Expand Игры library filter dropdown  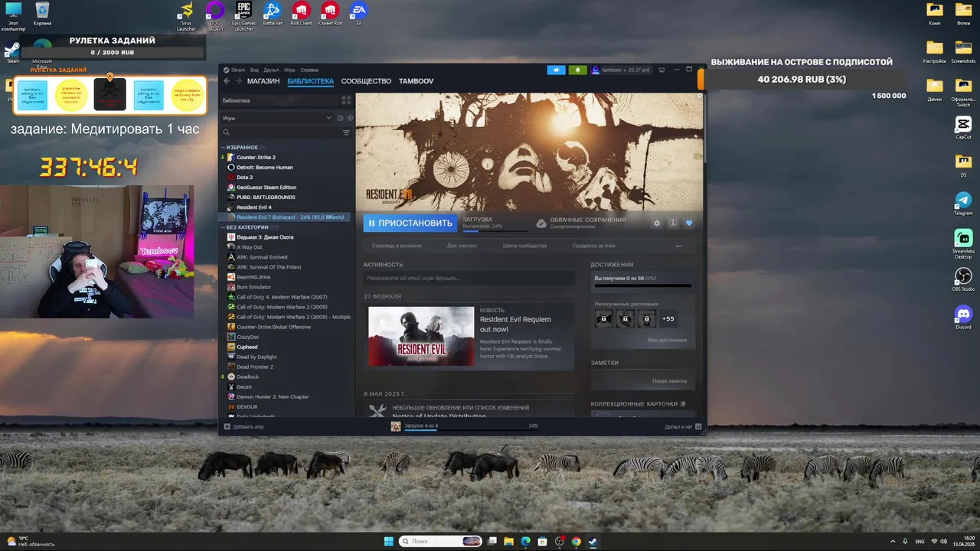click(277, 118)
